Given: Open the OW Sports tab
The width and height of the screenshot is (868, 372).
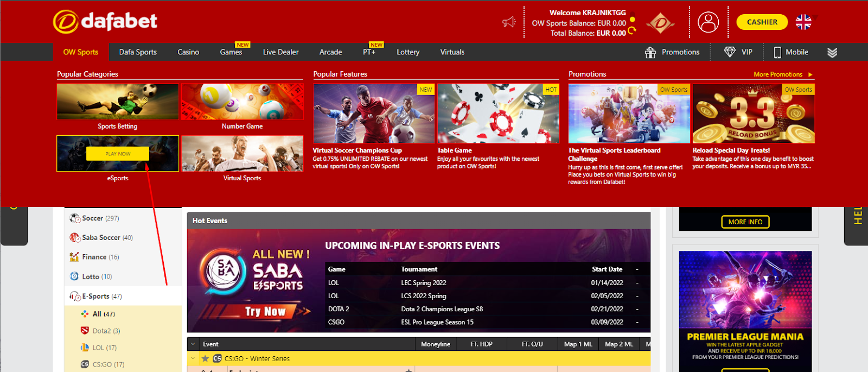Looking at the screenshot, I should (x=81, y=52).
